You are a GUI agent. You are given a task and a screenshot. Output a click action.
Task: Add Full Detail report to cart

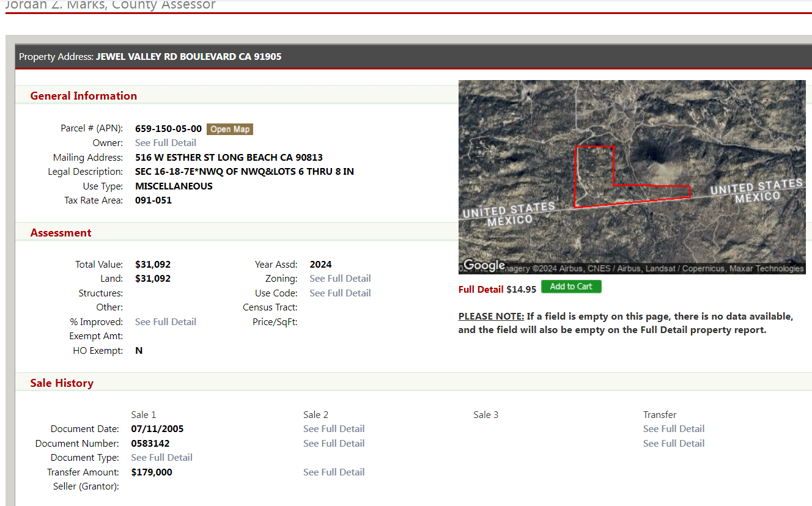pos(571,287)
